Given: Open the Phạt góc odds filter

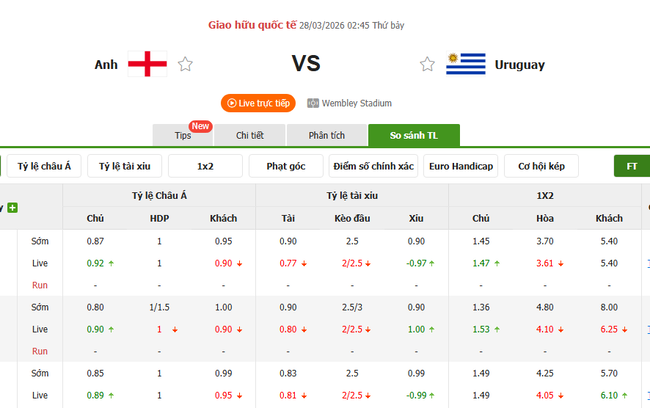Looking at the screenshot, I should pyautogui.click(x=286, y=166).
